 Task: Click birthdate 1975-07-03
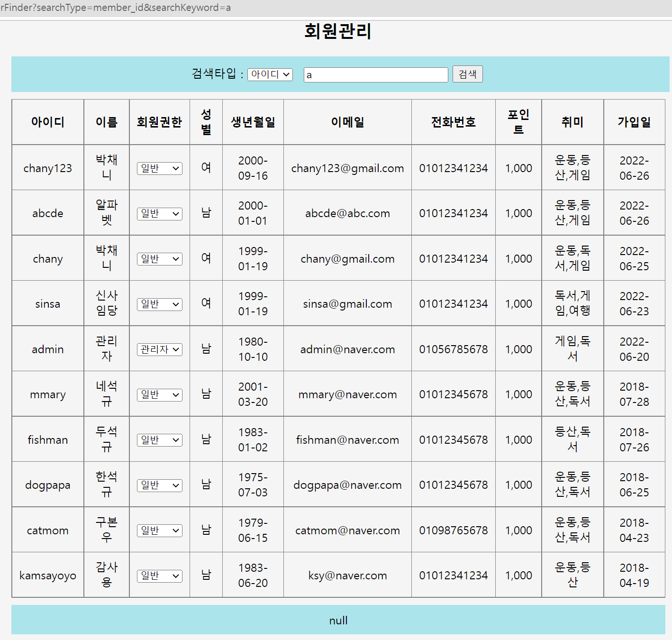[x=253, y=485]
